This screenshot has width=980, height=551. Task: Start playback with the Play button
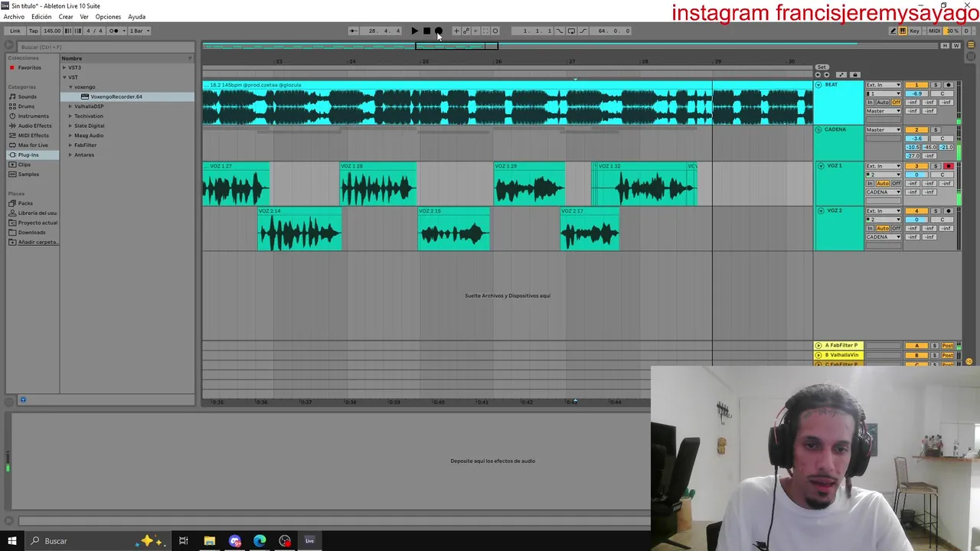414,31
